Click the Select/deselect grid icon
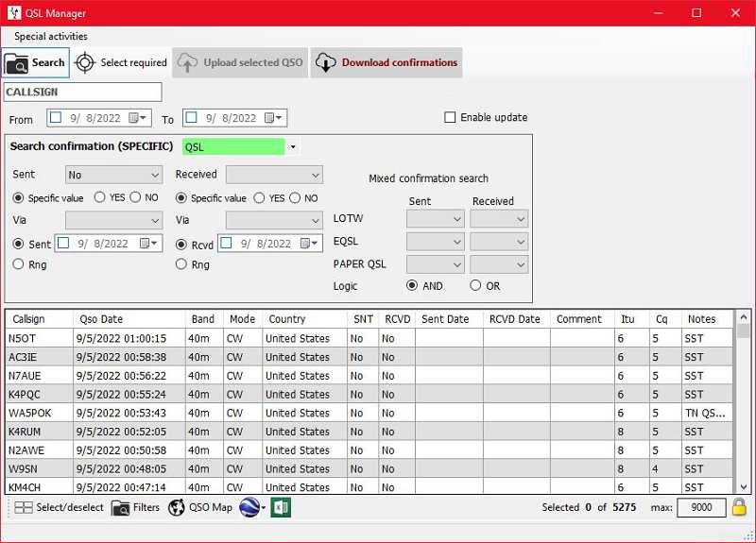 coord(23,507)
